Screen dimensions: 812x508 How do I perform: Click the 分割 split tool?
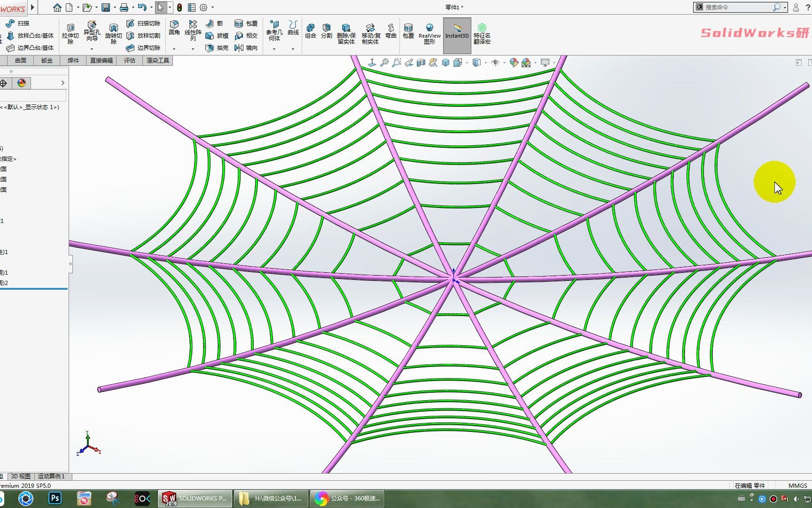point(327,31)
